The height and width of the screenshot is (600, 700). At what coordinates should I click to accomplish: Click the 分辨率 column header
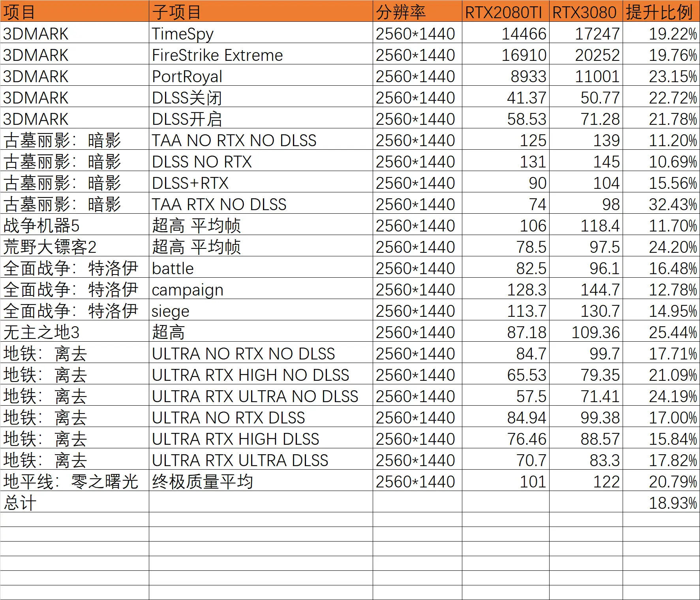point(417,12)
